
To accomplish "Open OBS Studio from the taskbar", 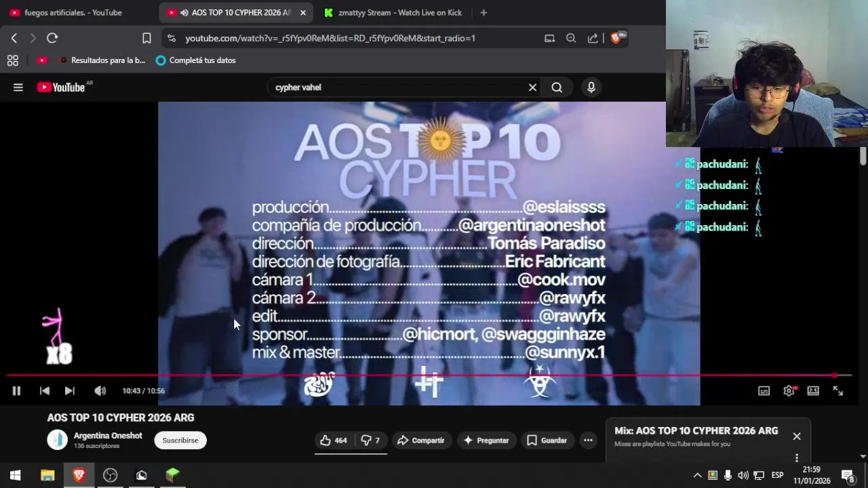I will [110, 475].
